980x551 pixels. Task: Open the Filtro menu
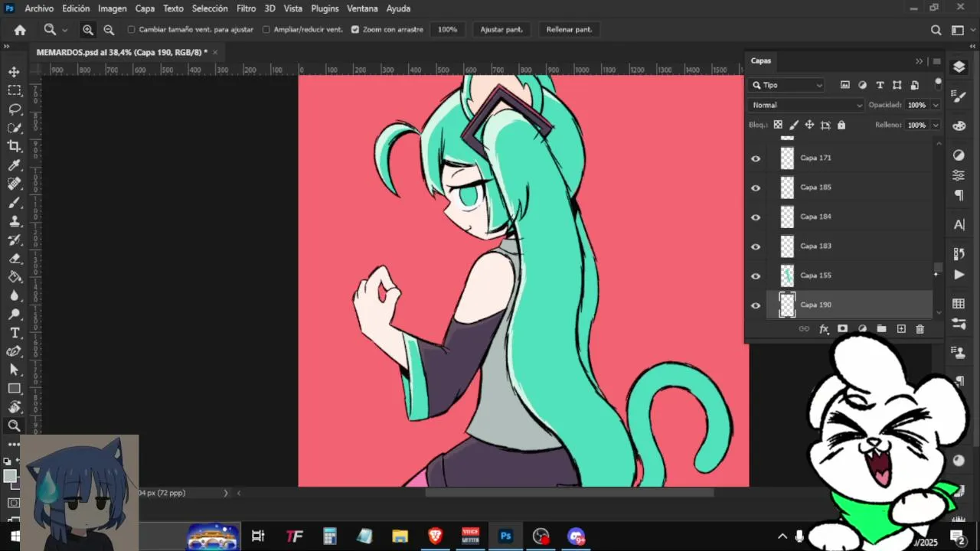coord(247,8)
